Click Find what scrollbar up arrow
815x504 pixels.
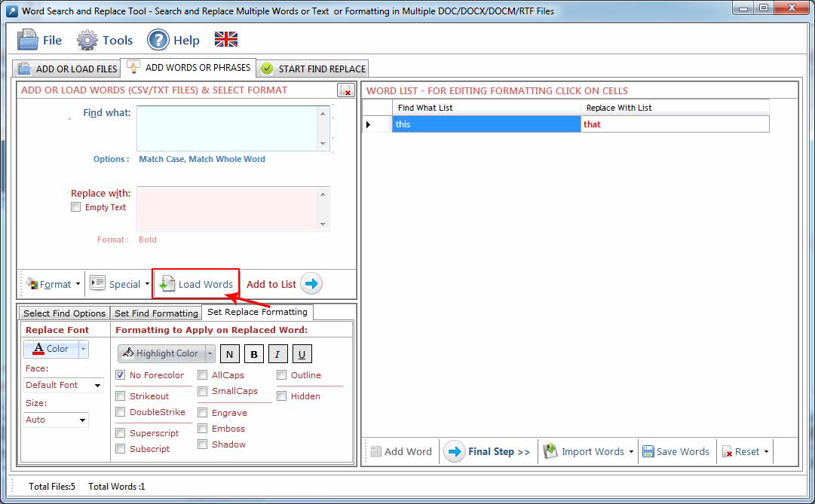[323, 113]
